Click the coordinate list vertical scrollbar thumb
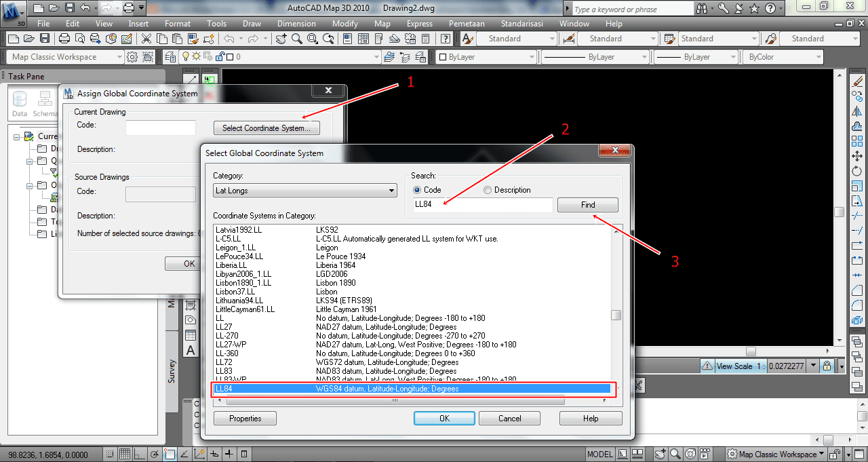 (x=616, y=315)
